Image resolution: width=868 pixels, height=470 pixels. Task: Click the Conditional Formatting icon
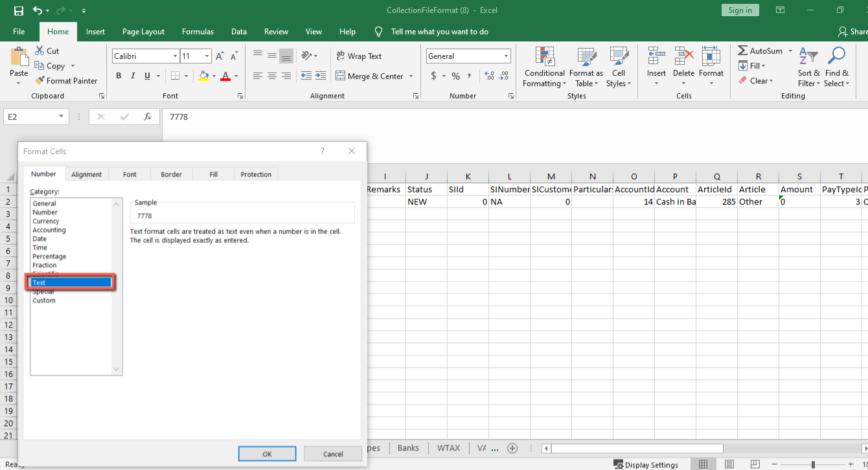coord(545,56)
